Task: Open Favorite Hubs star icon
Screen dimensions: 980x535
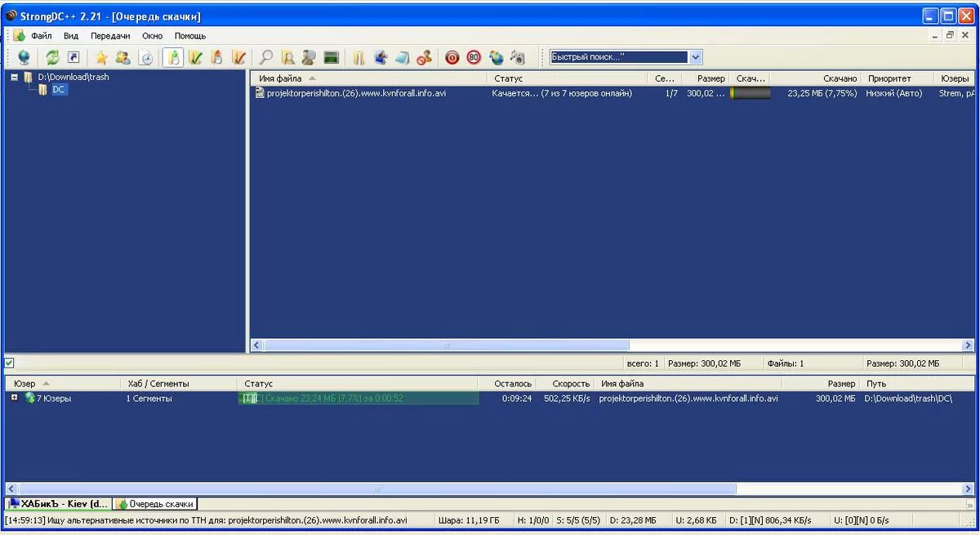Action: tap(101, 57)
